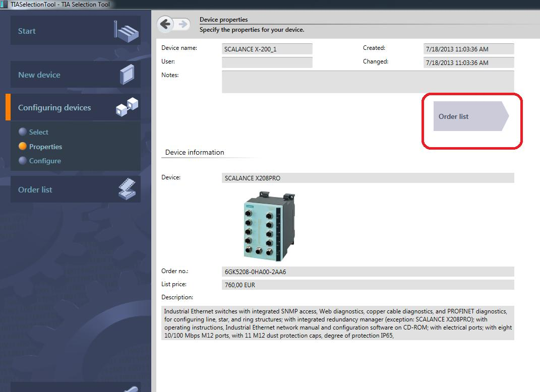Click the List price label

174,284
